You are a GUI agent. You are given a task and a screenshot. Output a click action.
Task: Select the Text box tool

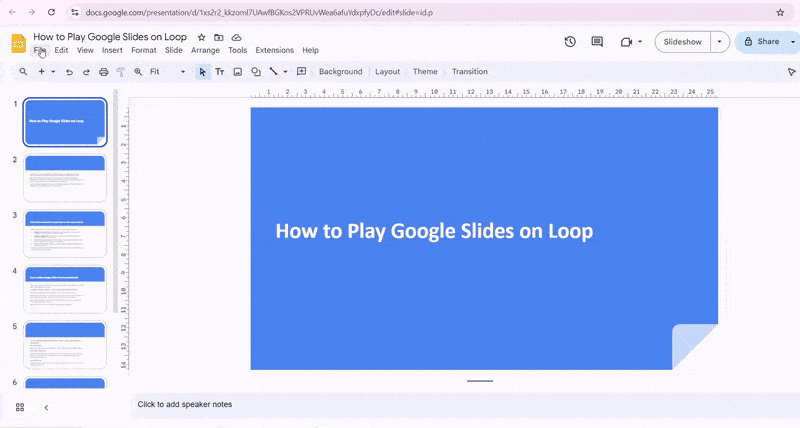tap(219, 72)
